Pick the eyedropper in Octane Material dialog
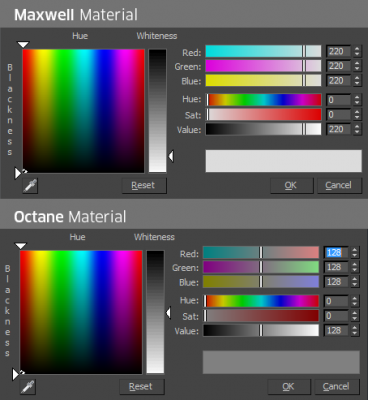This screenshot has height=400, width=368. (27, 386)
